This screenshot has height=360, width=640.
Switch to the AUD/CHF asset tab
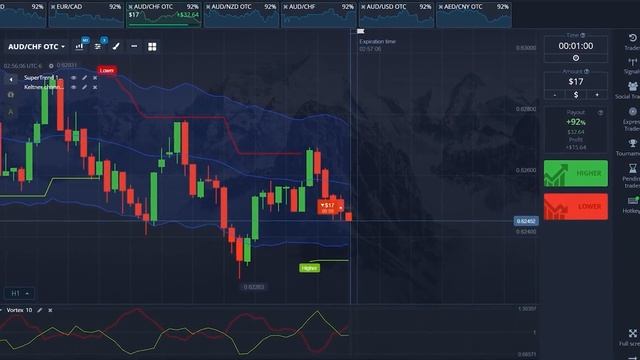coord(319,15)
